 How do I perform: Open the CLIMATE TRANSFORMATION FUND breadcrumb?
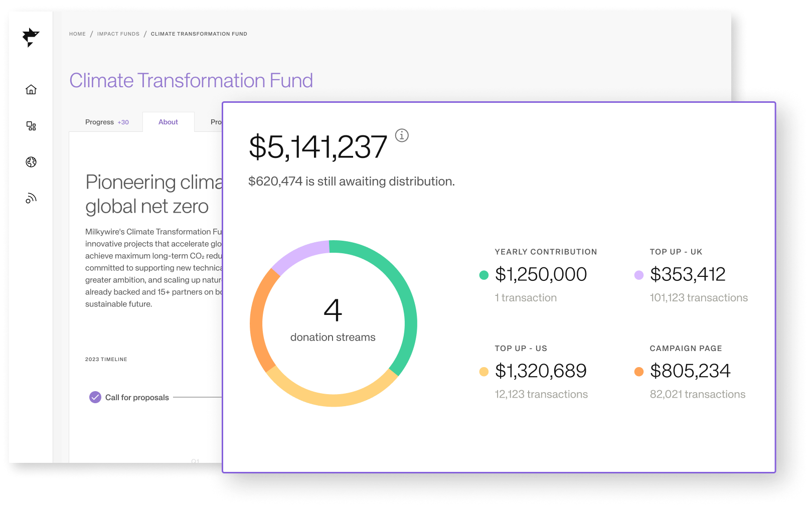(199, 34)
